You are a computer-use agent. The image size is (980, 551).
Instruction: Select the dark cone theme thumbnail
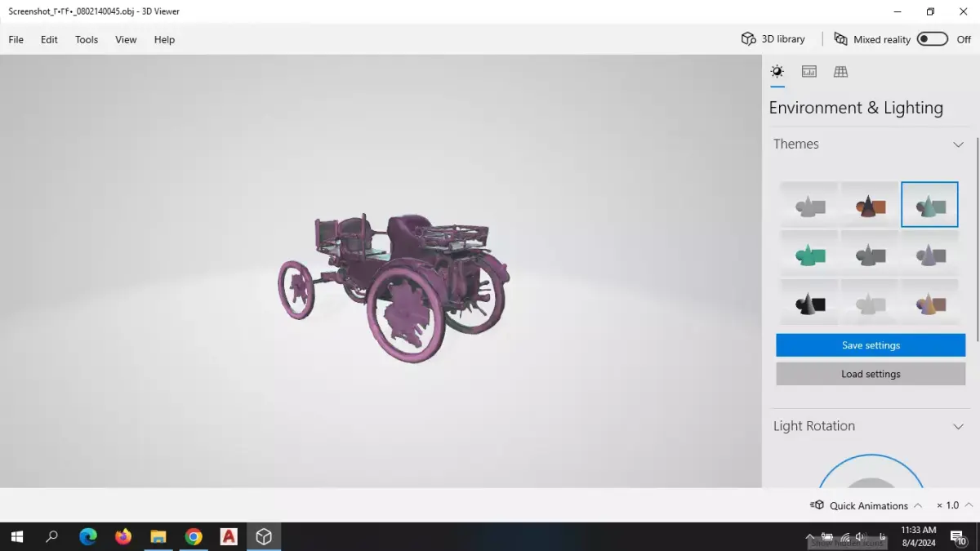click(808, 302)
